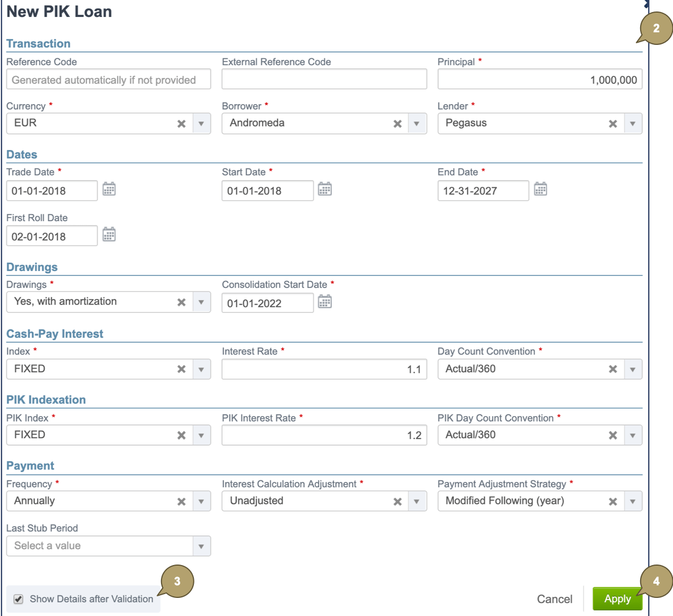Click the Reference Code input field
The height and width of the screenshot is (616, 673).
(108, 79)
